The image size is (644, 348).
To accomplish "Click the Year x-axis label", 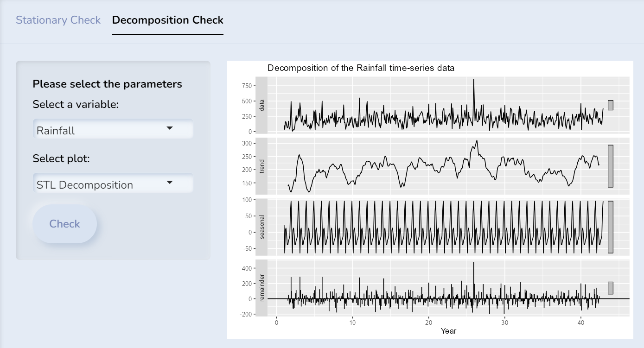I will (x=448, y=331).
